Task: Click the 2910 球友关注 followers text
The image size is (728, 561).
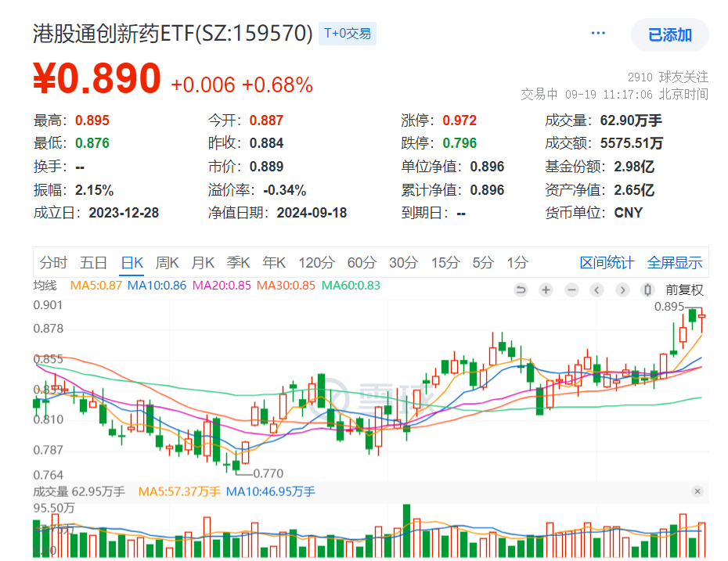Action: click(x=668, y=77)
